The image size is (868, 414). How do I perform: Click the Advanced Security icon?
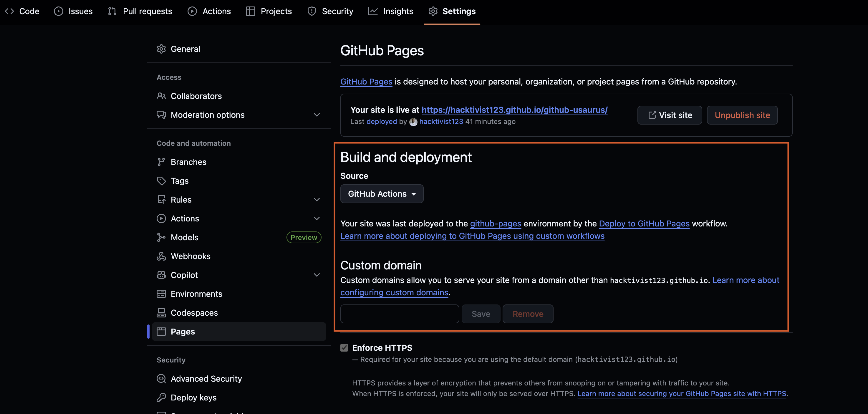click(161, 379)
